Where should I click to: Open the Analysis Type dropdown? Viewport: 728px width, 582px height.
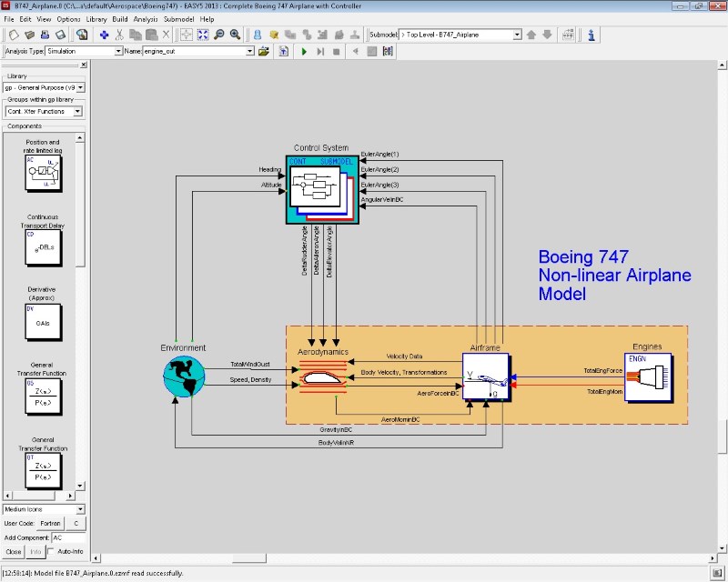[x=118, y=51]
